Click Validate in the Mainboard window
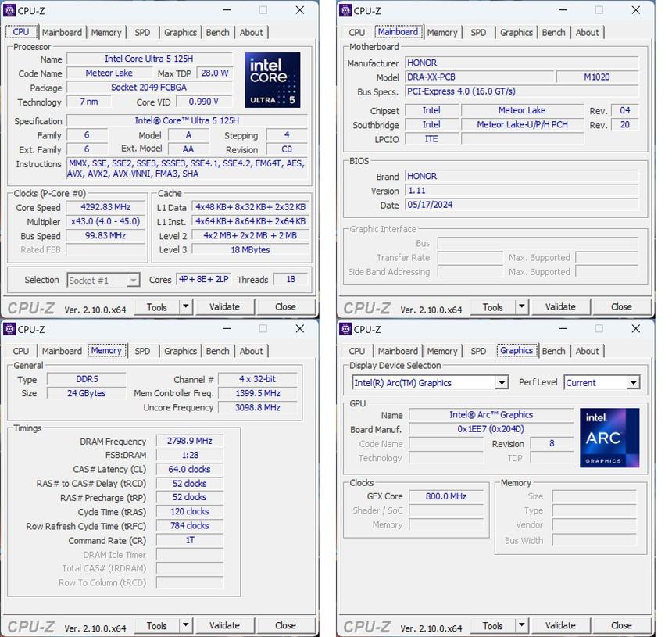The image size is (672, 637). click(561, 306)
